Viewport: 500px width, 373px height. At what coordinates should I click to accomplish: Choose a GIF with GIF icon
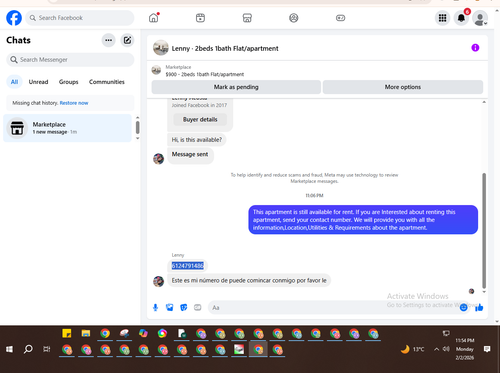pyautogui.click(x=197, y=307)
